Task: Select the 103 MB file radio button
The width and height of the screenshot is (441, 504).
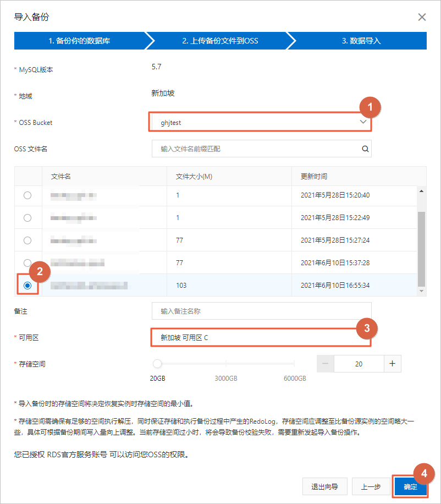Action: (27, 286)
